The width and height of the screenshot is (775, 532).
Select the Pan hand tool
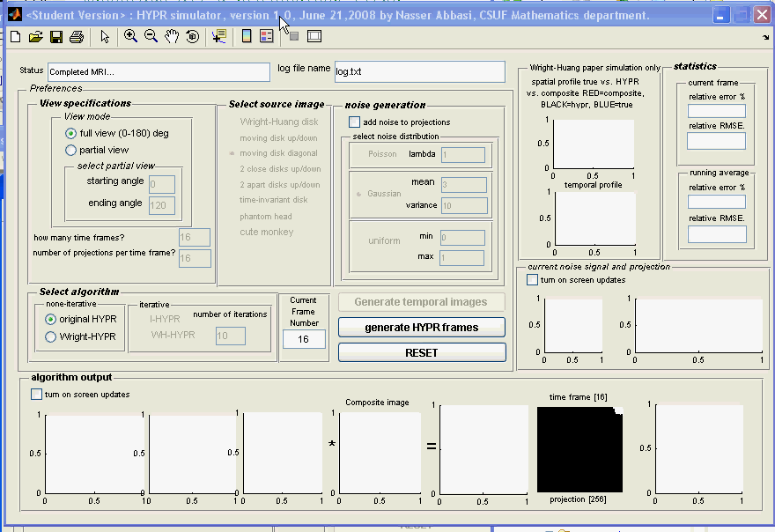point(172,36)
